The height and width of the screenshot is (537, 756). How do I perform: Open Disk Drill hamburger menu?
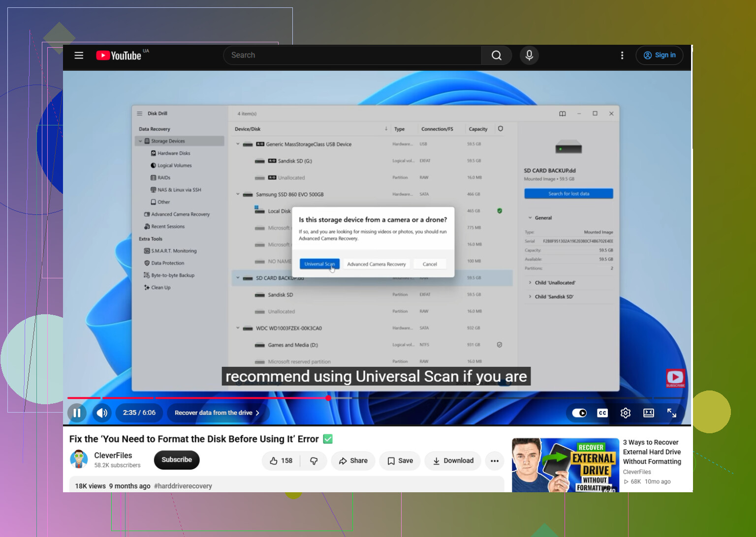click(x=140, y=114)
